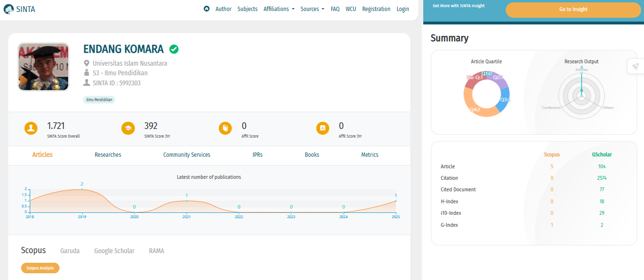Switch to the Community Services tab
Viewport: 644px width, 280px height.
(187, 155)
